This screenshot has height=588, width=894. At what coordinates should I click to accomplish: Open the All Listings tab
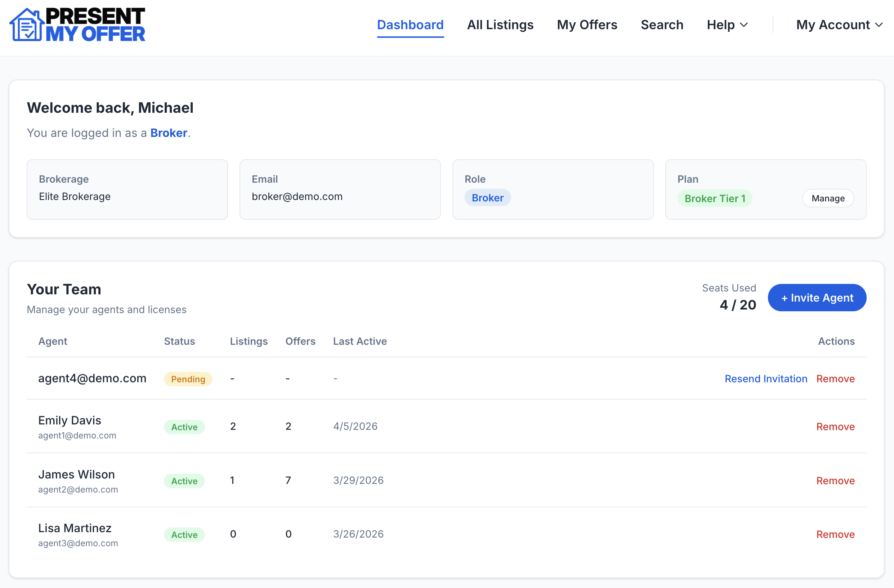coord(500,24)
